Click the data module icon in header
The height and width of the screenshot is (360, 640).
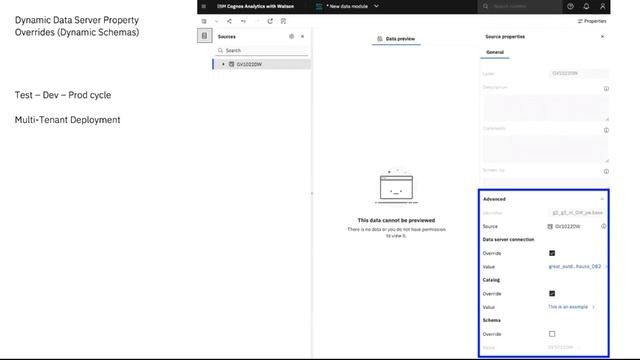click(319, 7)
